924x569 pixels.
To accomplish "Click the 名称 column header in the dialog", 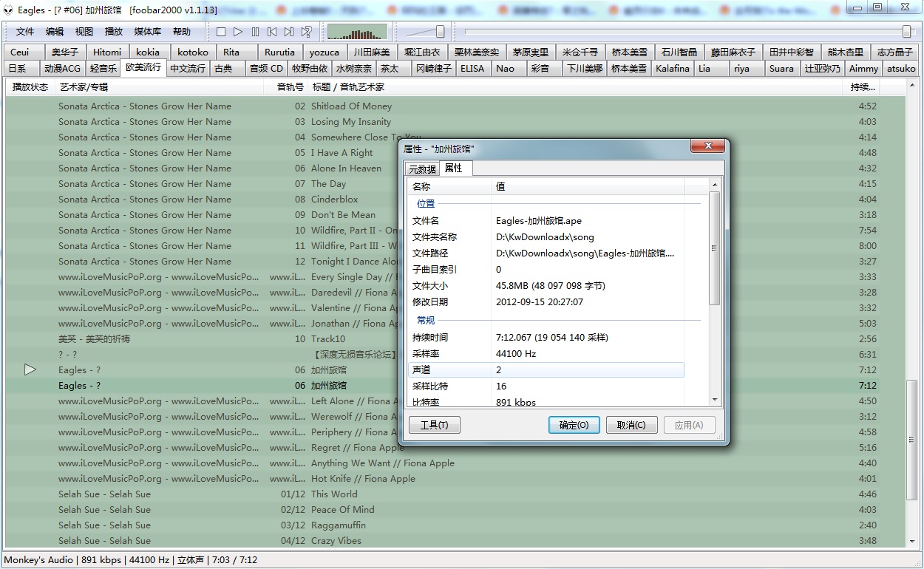I will click(x=449, y=186).
